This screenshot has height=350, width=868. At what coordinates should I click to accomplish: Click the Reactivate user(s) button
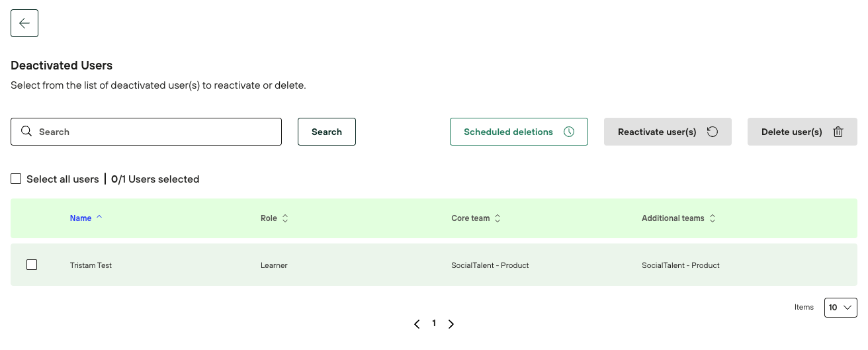(657, 132)
